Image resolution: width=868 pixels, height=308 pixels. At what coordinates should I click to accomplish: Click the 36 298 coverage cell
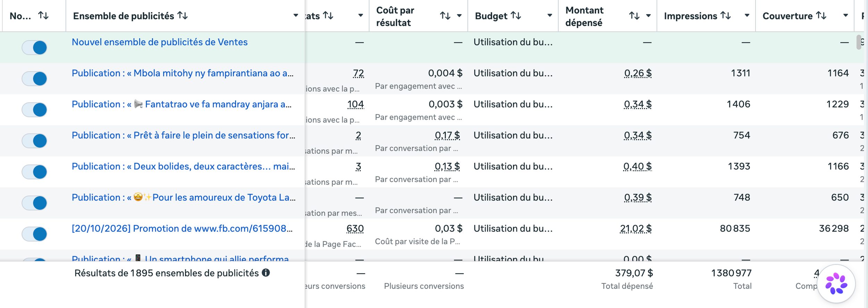(x=834, y=228)
